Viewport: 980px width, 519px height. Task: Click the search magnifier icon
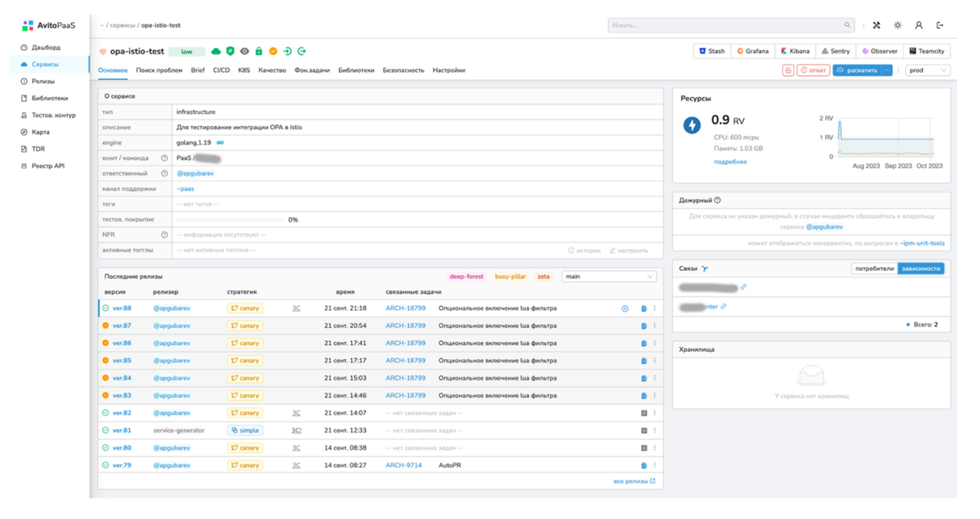tap(847, 25)
